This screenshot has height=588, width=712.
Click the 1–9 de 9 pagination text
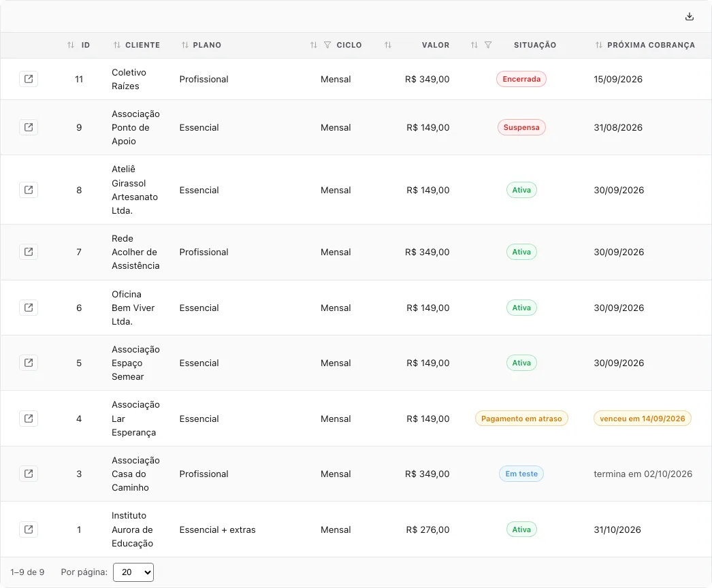(27, 572)
